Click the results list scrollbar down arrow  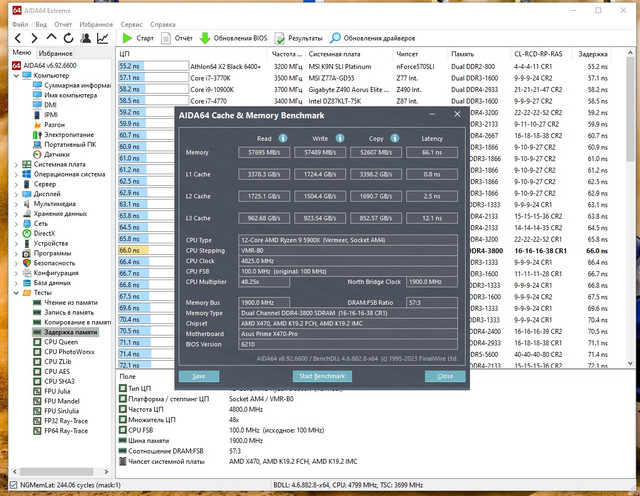(630, 363)
